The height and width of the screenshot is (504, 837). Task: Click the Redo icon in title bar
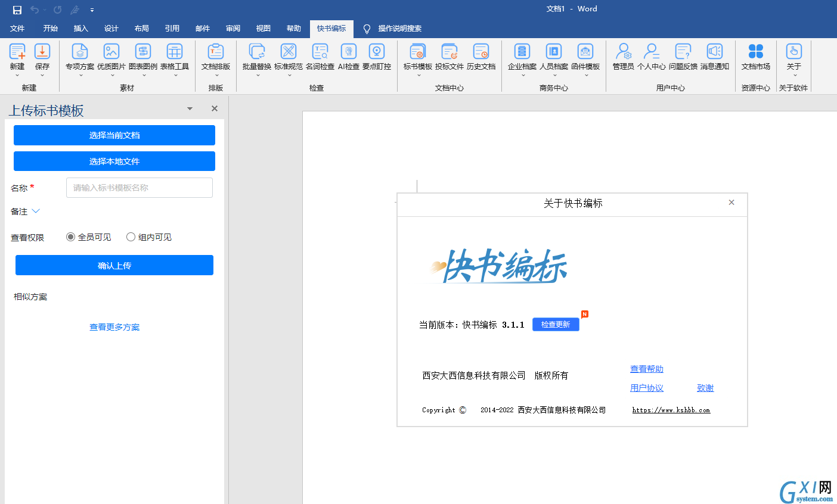[57, 10]
